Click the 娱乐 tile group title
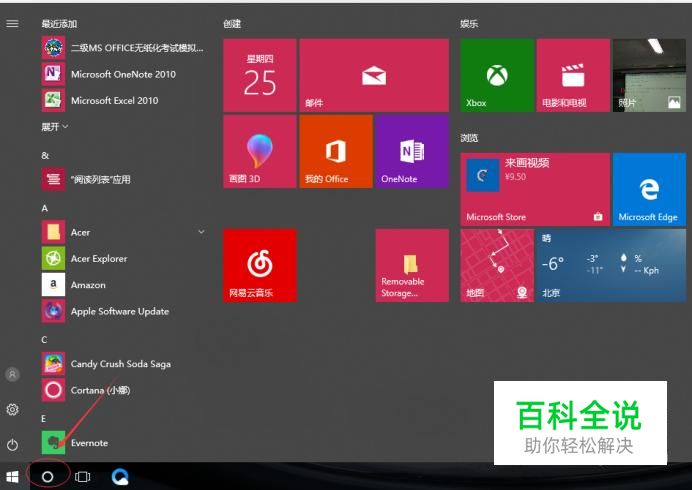692x490 pixels. [469, 24]
